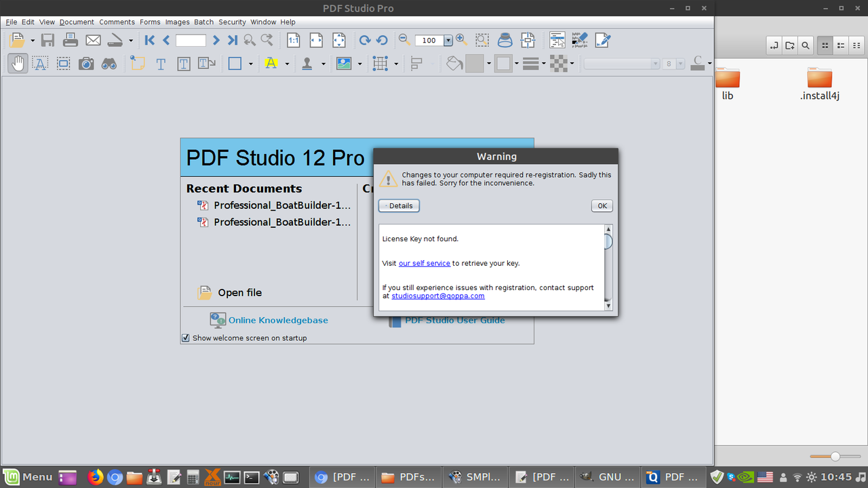
Task: Rotate view counterclockwise icon
Action: point(382,40)
